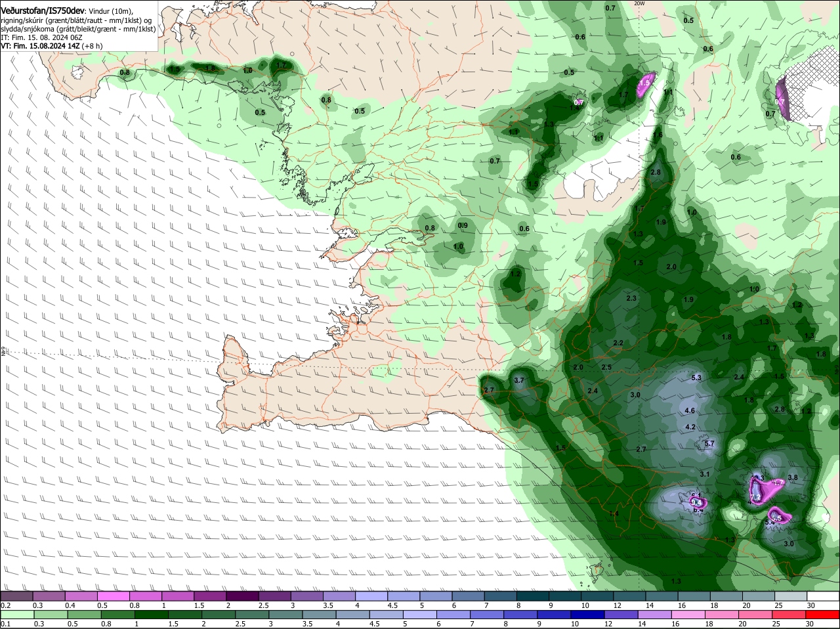Select the dark green 1 rain legend swatch
Viewport: 840px width, 629px height.
(x=151, y=615)
